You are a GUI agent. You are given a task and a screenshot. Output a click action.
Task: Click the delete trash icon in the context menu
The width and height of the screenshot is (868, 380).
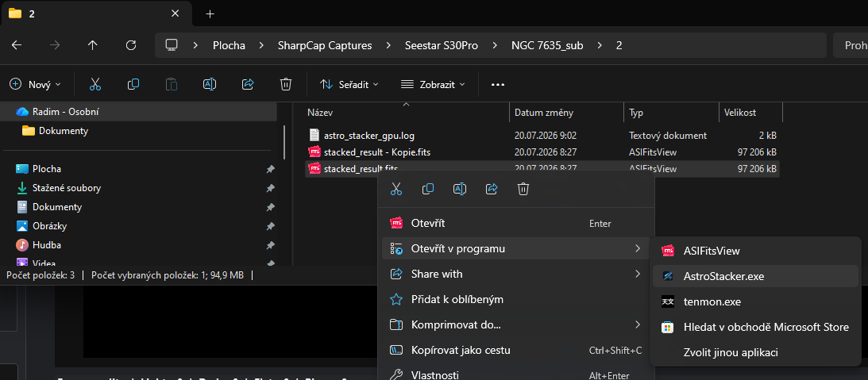523,189
